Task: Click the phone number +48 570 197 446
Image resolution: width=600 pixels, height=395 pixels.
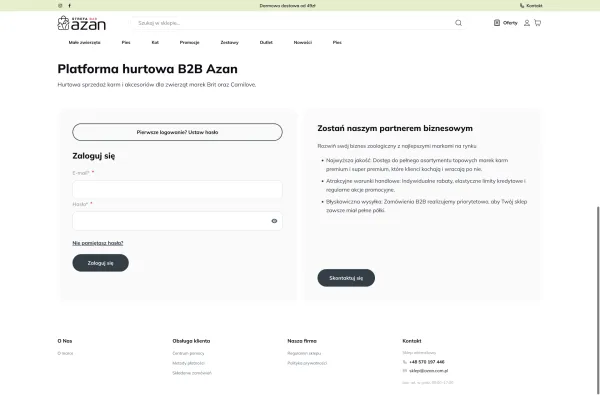Action: coord(427,362)
